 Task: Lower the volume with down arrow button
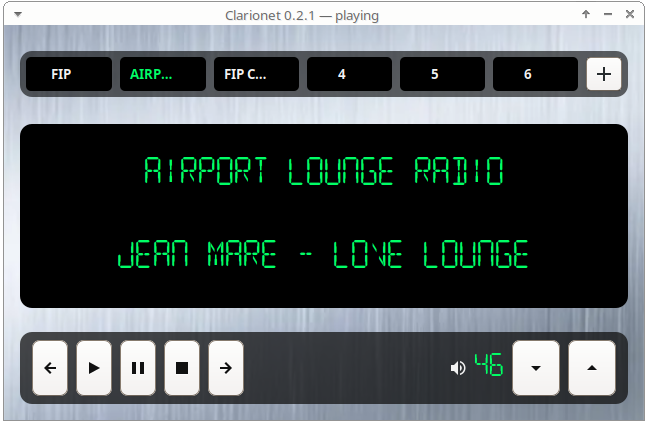(536, 368)
